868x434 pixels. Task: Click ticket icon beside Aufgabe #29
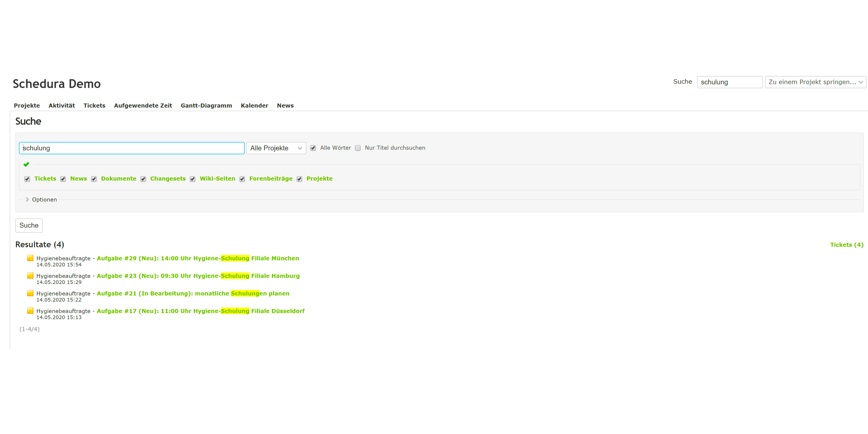pyautogui.click(x=30, y=258)
